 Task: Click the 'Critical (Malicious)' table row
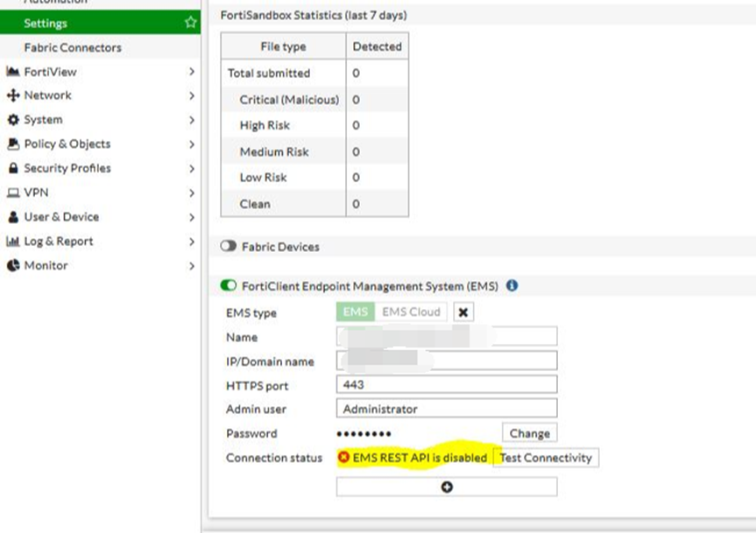click(x=314, y=100)
